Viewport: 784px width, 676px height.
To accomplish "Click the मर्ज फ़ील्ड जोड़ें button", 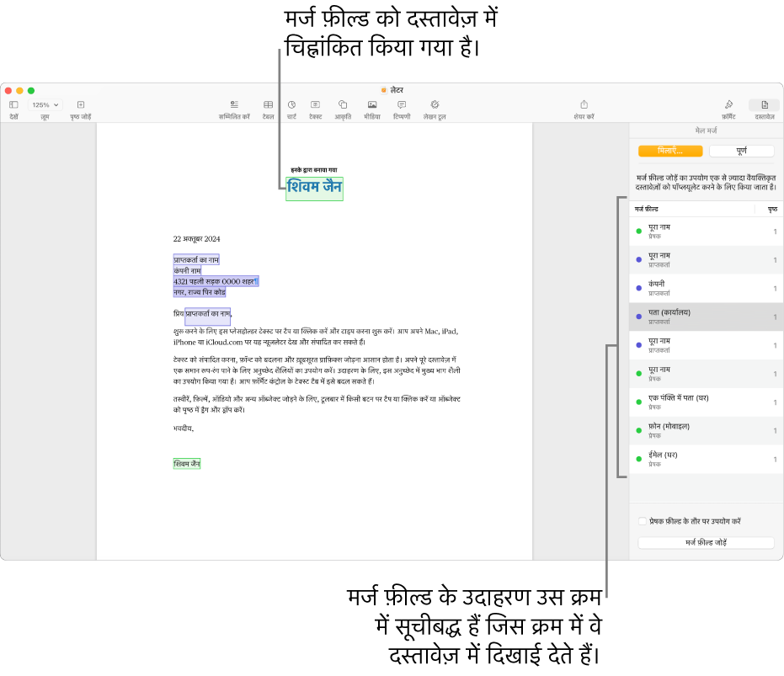I will click(706, 542).
